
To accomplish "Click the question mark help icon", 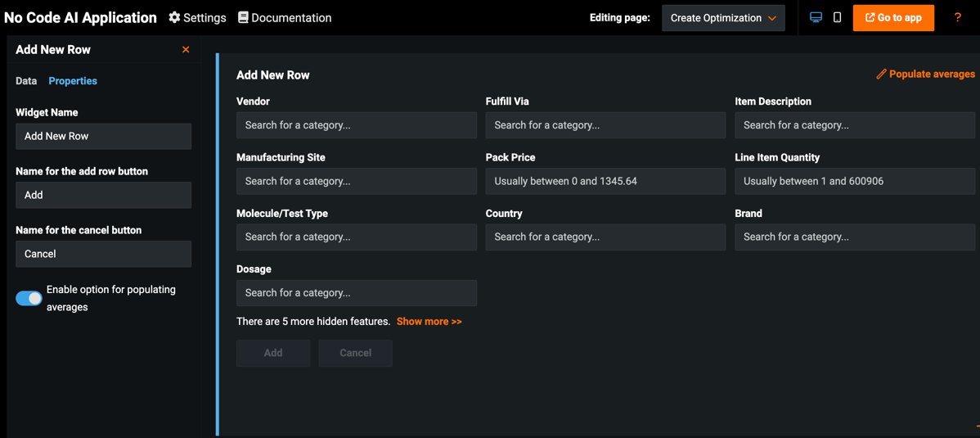I will [x=957, y=17].
